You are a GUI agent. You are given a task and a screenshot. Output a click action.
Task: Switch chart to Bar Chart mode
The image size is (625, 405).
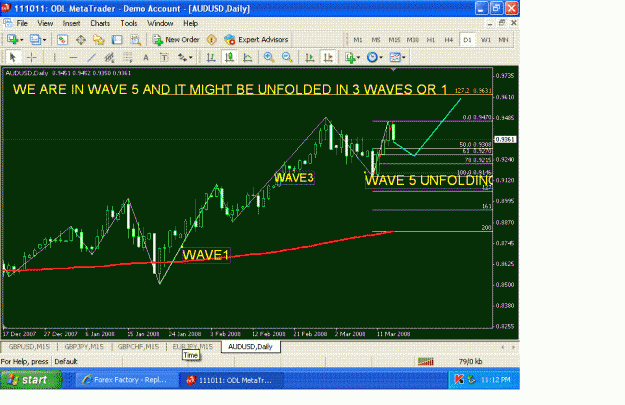pos(211,57)
